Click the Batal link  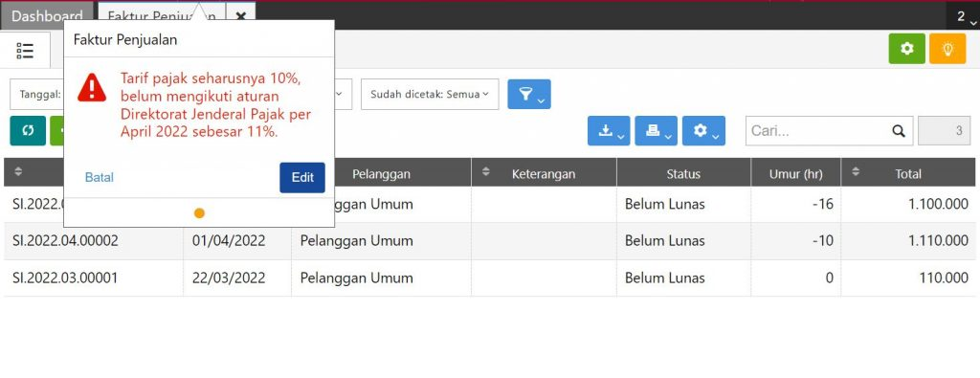[100, 177]
